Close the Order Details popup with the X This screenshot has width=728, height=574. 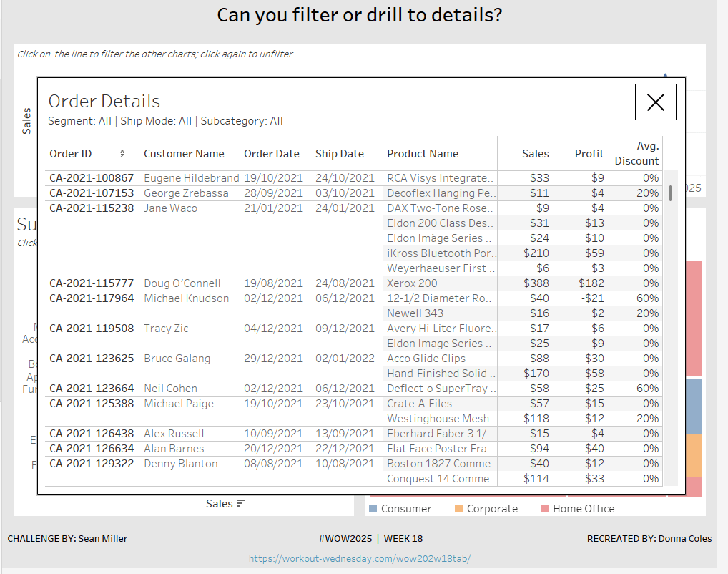pos(655,102)
